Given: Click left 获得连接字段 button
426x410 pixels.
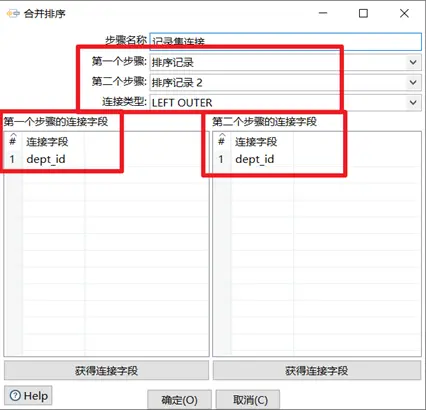Looking at the screenshot, I should point(106,370).
